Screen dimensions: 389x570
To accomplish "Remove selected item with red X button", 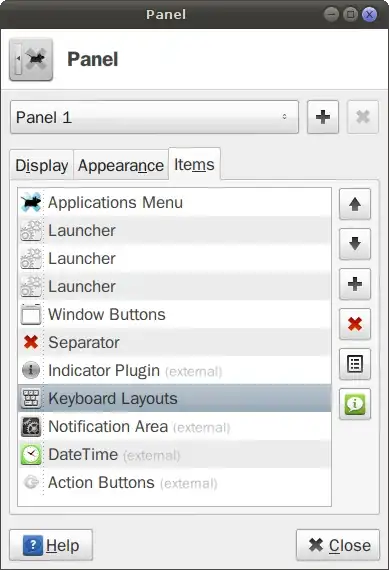I will (355, 324).
